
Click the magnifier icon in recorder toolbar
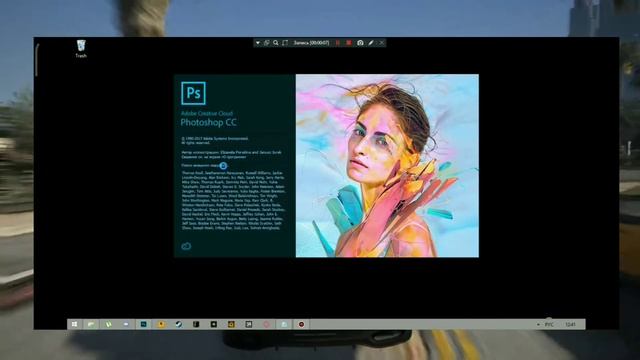click(x=276, y=43)
